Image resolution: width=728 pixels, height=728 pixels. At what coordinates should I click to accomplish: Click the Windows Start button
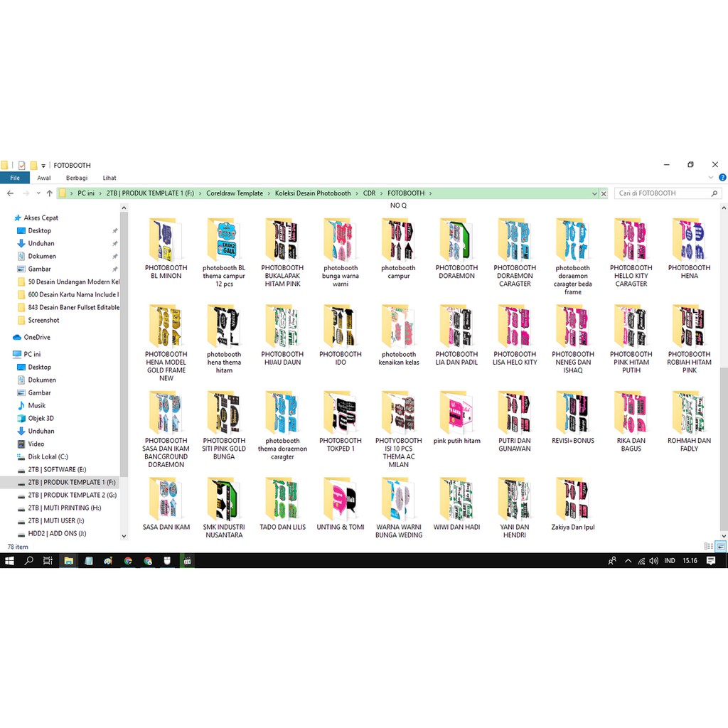9,561
